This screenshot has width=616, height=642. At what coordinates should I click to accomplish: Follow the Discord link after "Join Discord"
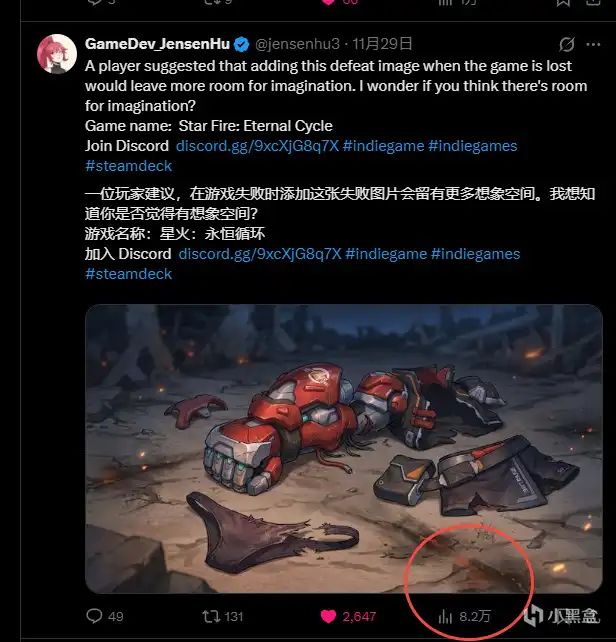257,146
